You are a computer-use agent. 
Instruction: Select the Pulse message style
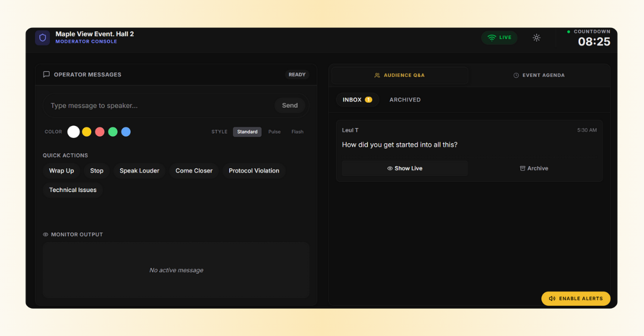[274, 132]
